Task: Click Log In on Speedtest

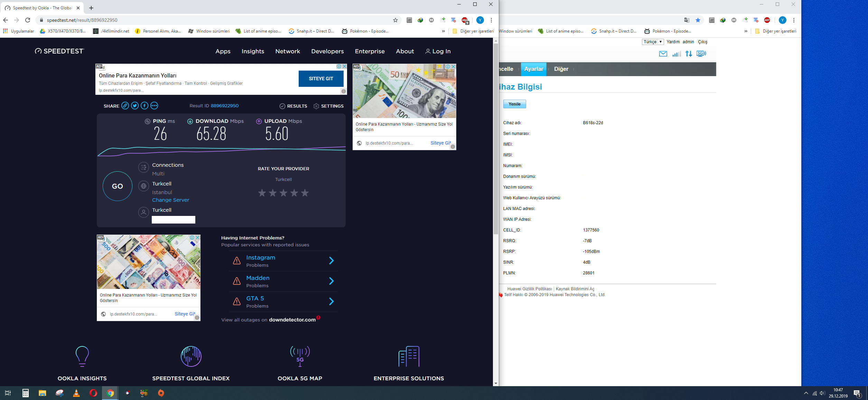Action: 438,51
